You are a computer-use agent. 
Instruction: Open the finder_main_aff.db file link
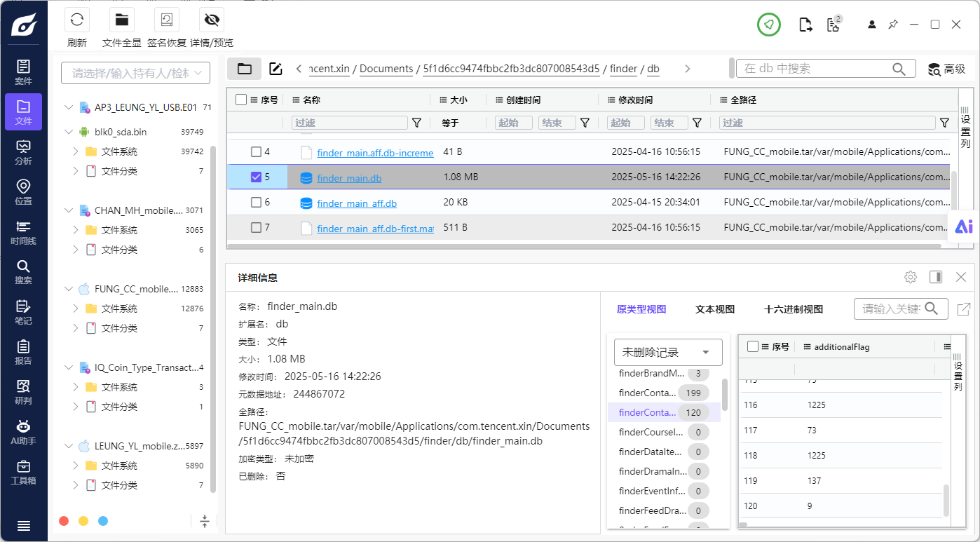point(357,203)
